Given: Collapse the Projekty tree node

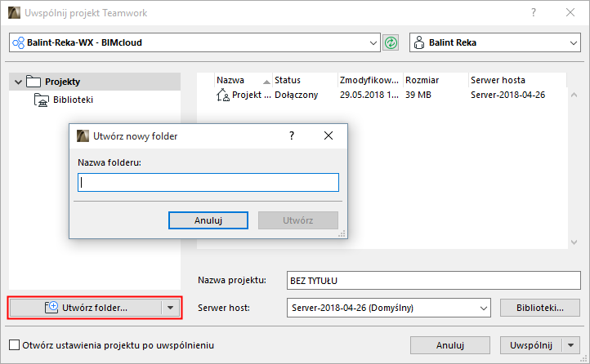Looking at the screenshot, I should 18,82.
